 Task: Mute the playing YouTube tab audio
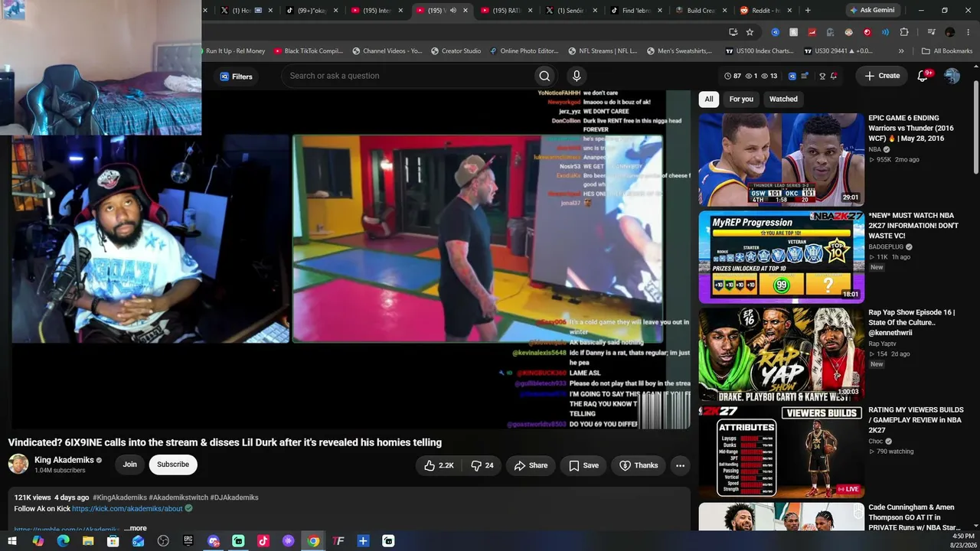pos(453,11)
